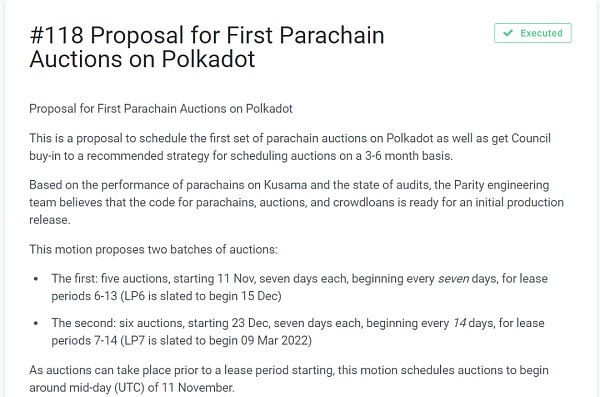Click the paragraph starting 'Based on the performance'
Image resolution: width=600 pixels, height=397 pixels.
click(297, 203)
